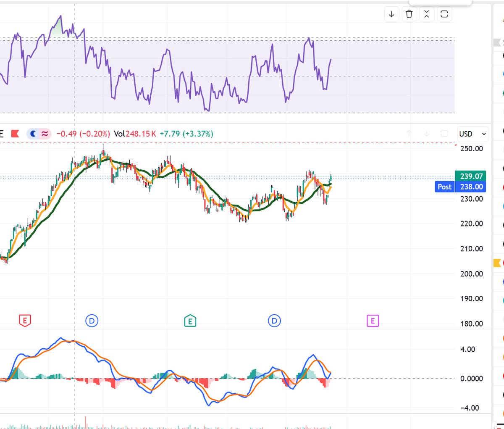
Task: Open the magenta E upcoming earnings marker
Action: pos(373,321)
